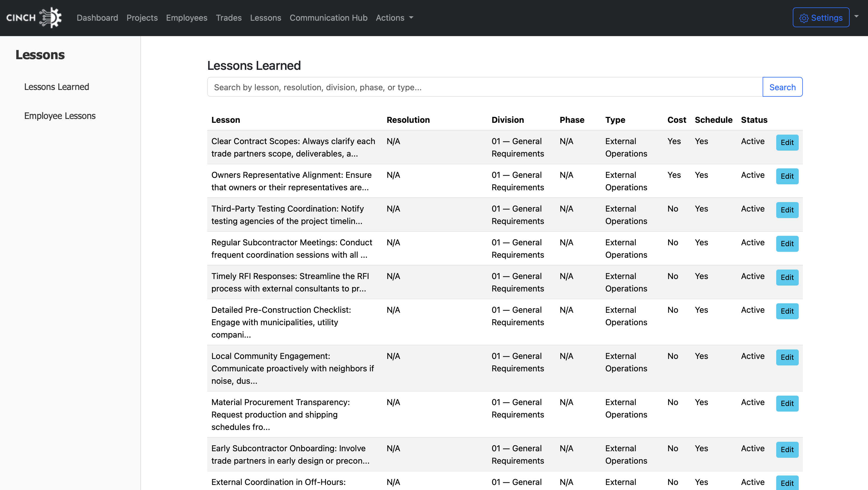The image size is (868, 490).
Task: Select Lessons Learned in the sidebar
Action: click(x=57, y=87)
